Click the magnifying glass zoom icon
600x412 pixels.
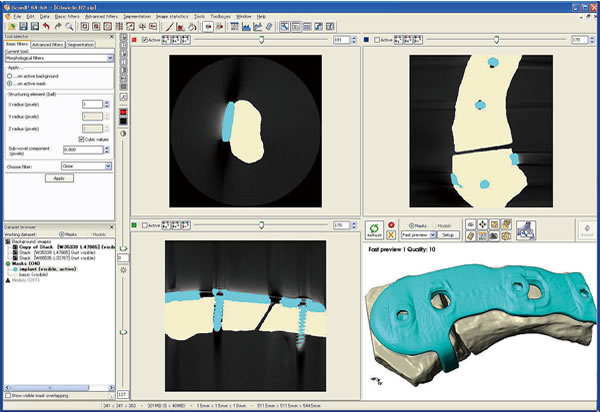69,26
